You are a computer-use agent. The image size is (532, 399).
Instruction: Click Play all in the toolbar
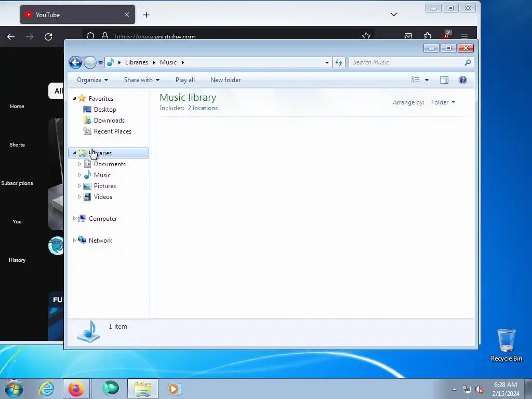point(185,80)
